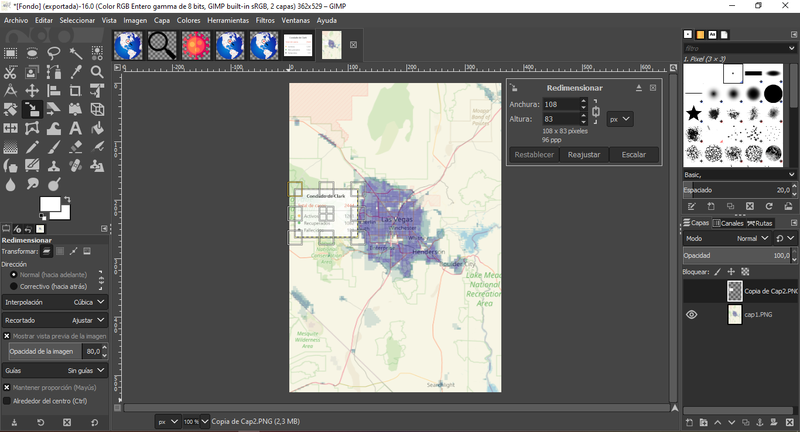The width and height of the screenshot is (800, 432).
Task: Lock the alpha channel with the checkerboard icon
Action: click(x=745, y=272)
